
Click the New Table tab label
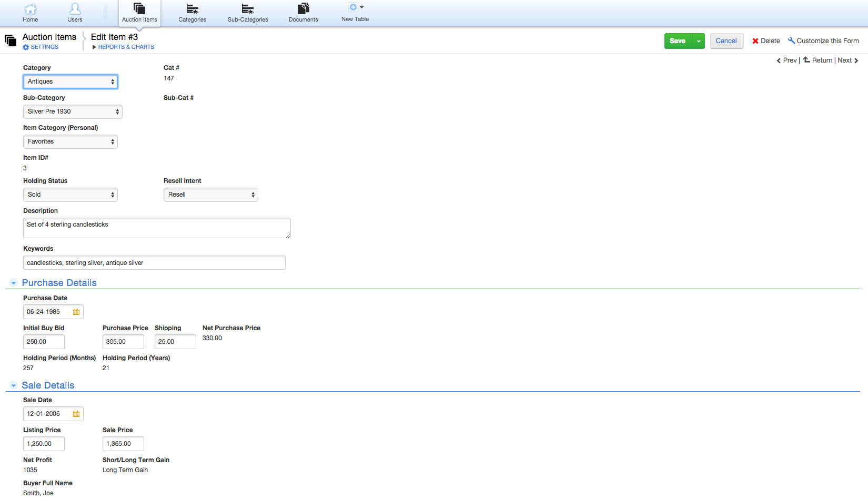(355, 19)
